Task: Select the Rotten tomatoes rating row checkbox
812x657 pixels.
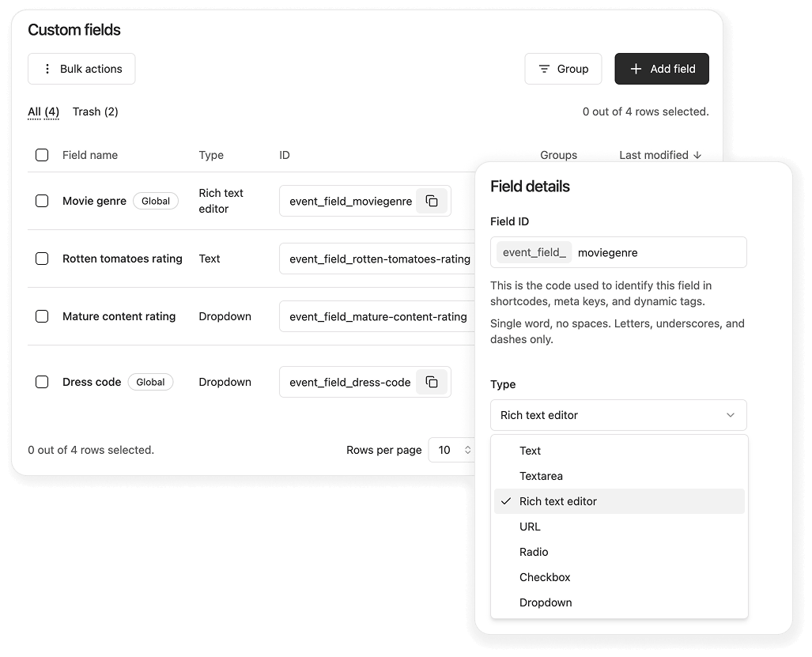Action: (x=42, y=259)
